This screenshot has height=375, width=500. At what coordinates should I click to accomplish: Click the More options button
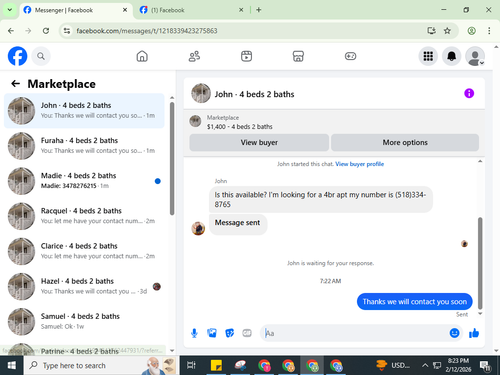coord(405,142)
